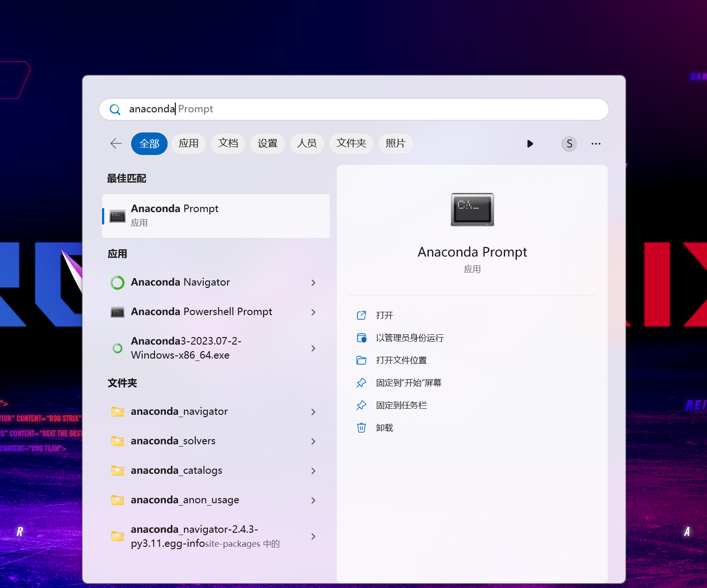Click 以管理员身份运行 to run as administrator
This screenshot has width=707, height=588.
point(410,338)
